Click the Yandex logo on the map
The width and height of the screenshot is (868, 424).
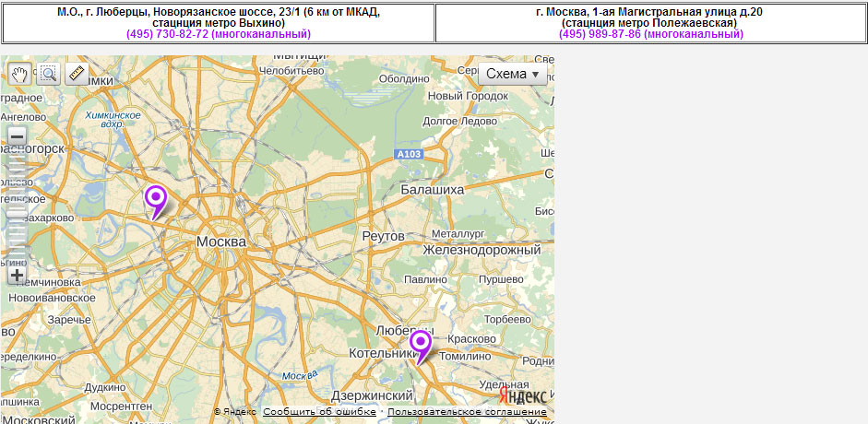(x=522, y=395)
